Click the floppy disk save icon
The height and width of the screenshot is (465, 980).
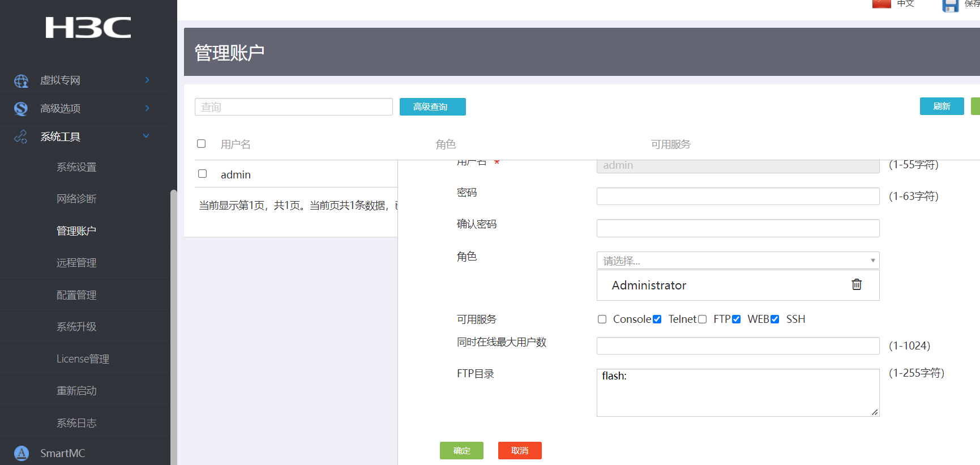tap(950, 5)
